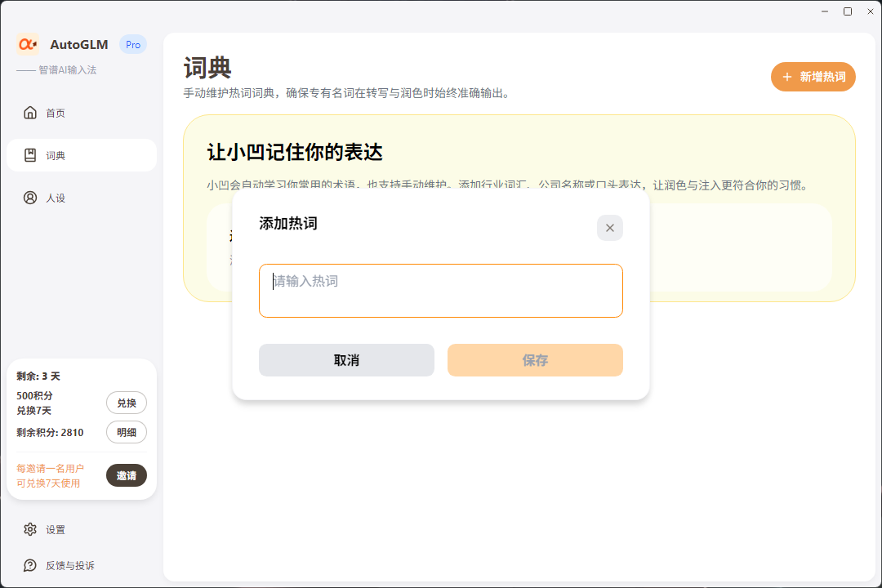The height and width of the screenshot is (588, 882).
Task: Select the 词典 book icon in sidebar
Action: coord(30,155)
